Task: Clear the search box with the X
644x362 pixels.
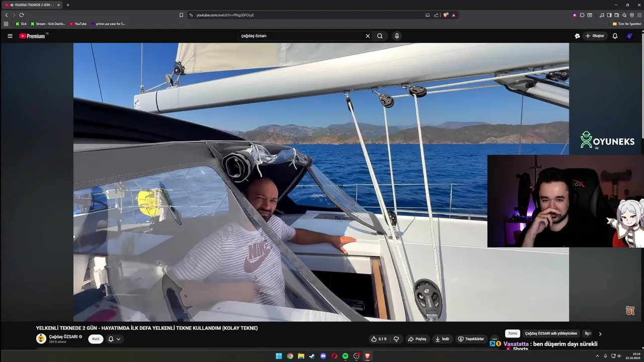Action: point(367,36)
